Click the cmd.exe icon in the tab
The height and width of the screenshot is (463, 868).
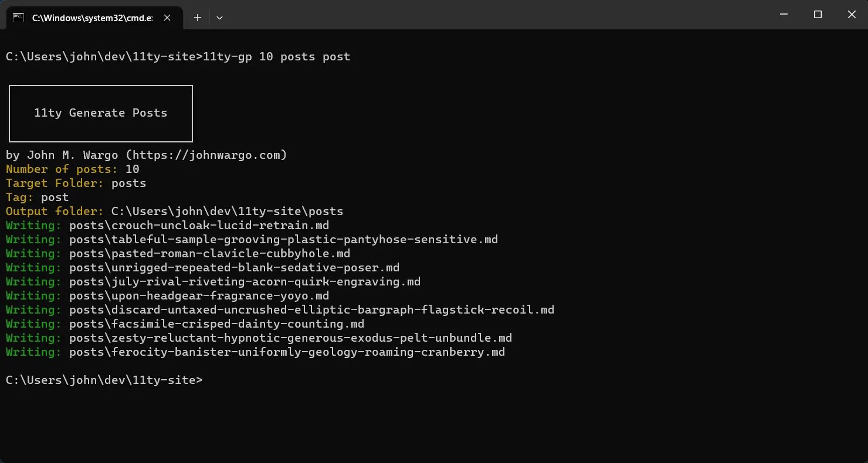(x=18, y=18)
